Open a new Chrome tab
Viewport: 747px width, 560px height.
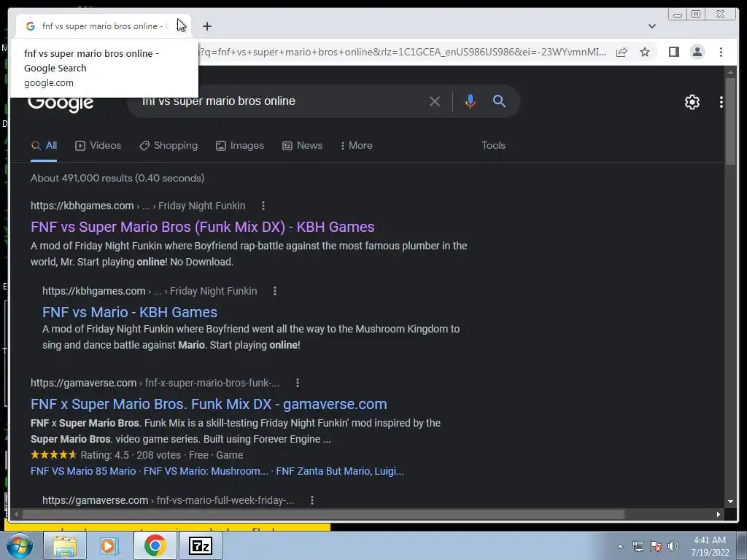click(206, 26)
